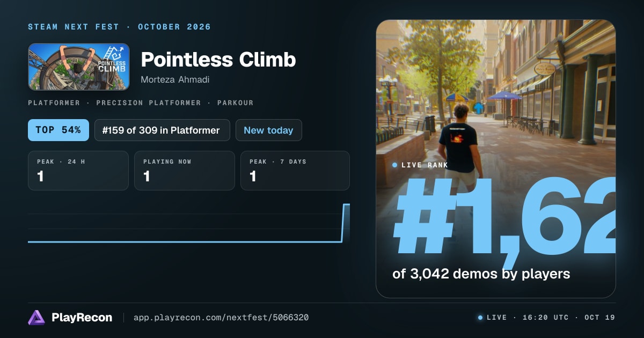Click the of 3,042 demos by players text
This screenshot has height=338, width=644.
click(481, 274)
